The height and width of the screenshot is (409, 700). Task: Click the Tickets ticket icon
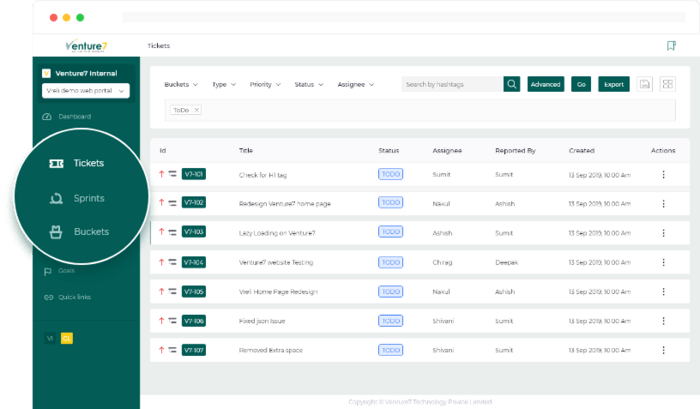click(x=56, y=163)
